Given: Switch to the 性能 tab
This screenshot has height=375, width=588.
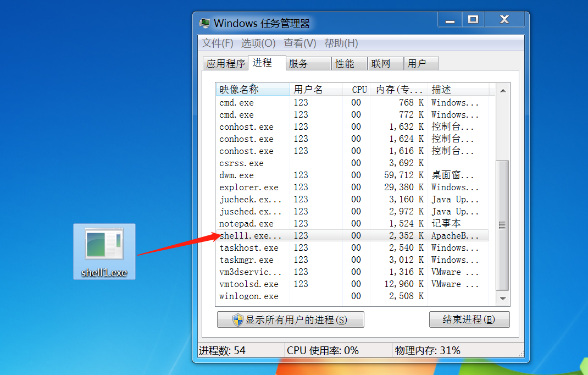Looking at the screenshot, I should coord(350,63).
